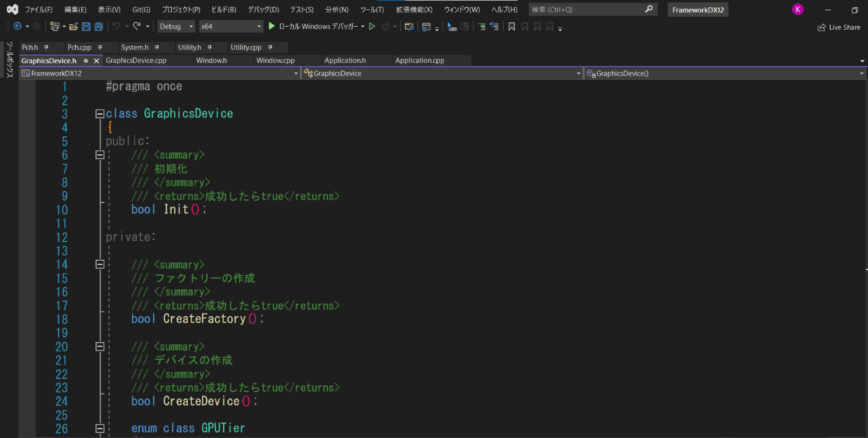
Task: Click on the CreateFactory function name
Action: [x=205, y=319]
